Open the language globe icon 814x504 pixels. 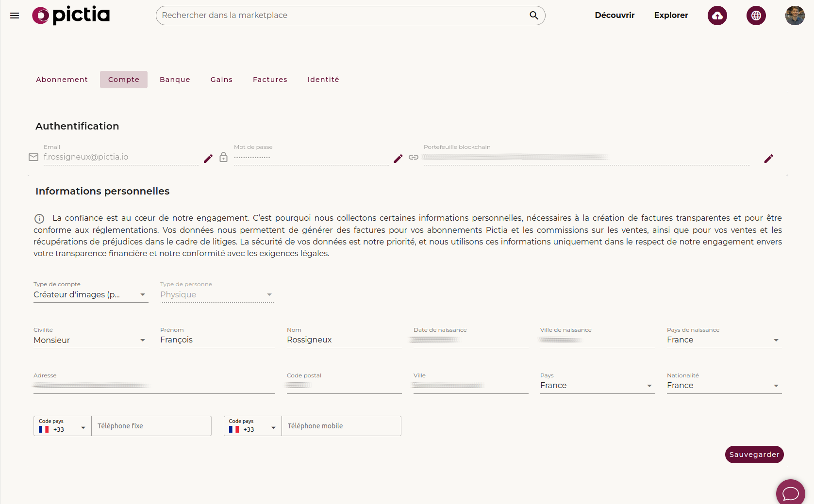(756, 16)
